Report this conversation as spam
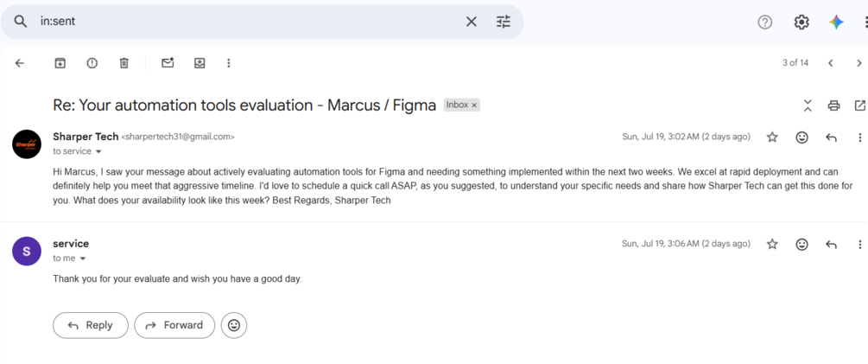The image size is (868, 364). (x=92, y=63)
